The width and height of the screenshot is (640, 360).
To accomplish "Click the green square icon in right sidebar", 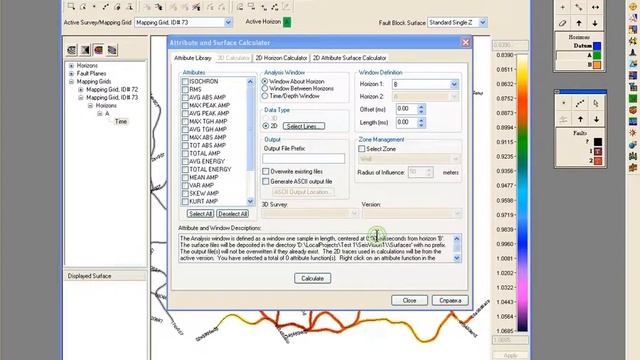I will point(633,98).
